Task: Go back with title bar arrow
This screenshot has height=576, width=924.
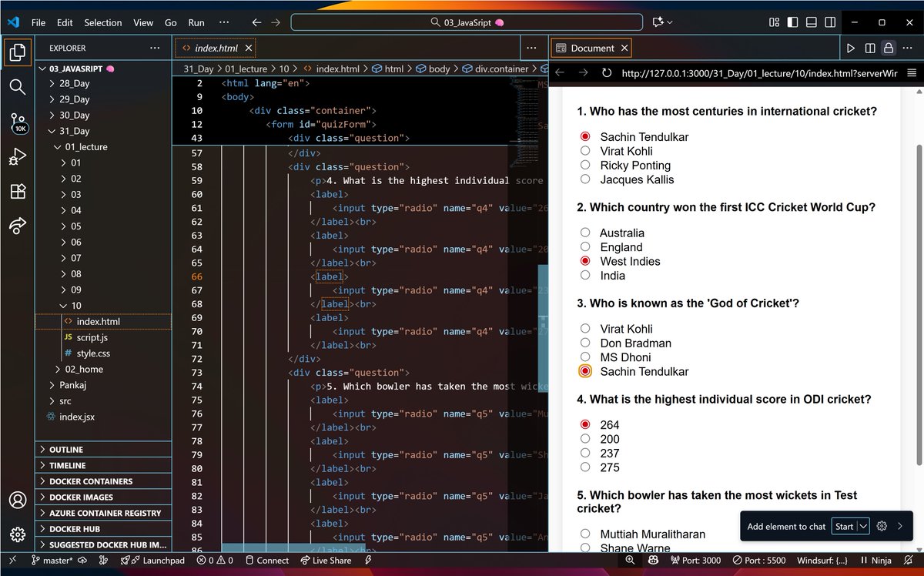Action: 257,22
